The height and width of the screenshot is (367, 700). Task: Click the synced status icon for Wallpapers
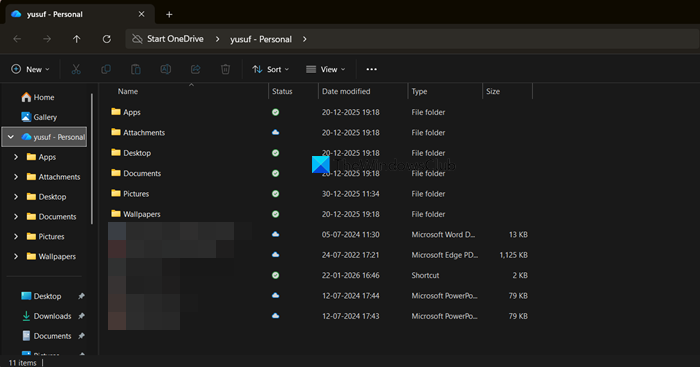point(275,214)
